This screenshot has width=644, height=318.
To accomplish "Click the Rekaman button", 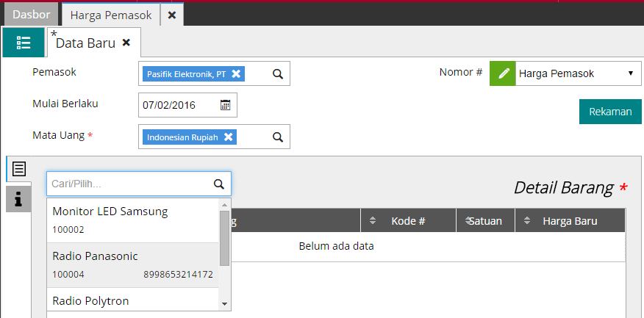I will tap(610, 112).
